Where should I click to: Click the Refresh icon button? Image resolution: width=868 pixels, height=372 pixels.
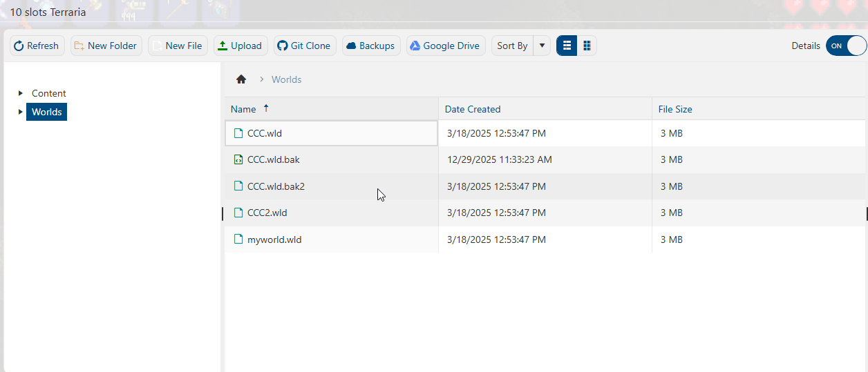[x=37, y=46]
